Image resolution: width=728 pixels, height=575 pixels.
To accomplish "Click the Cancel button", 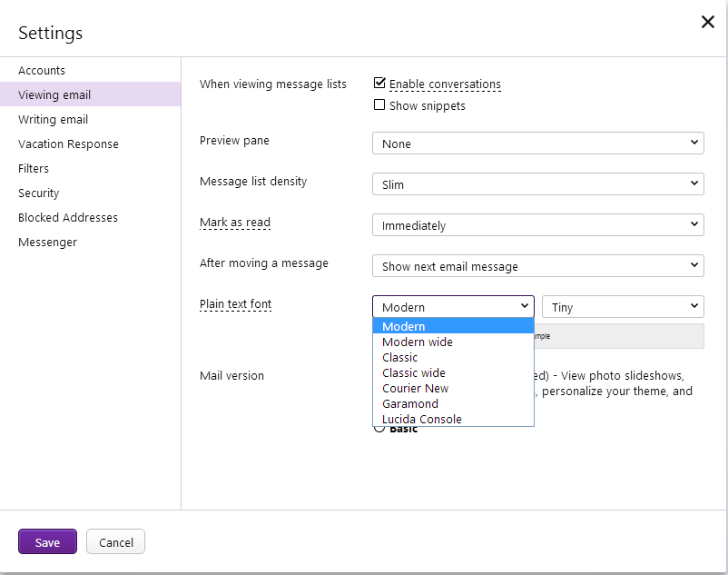I will 116,542.
